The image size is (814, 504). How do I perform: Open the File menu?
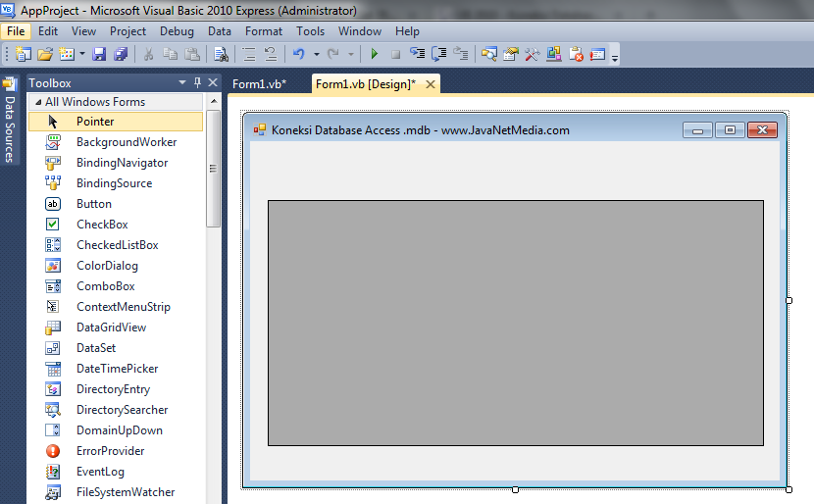(x=16, y=31)
